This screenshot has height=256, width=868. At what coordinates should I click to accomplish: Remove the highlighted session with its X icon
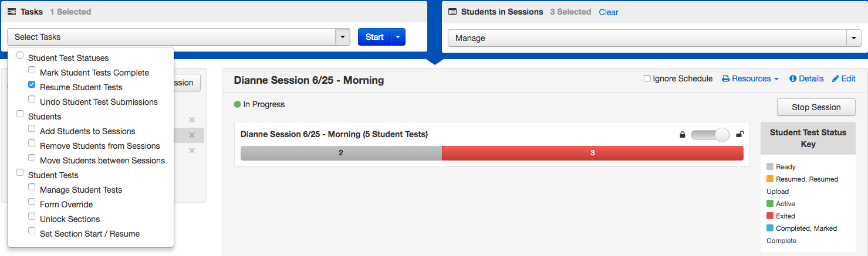coord(192,135)
